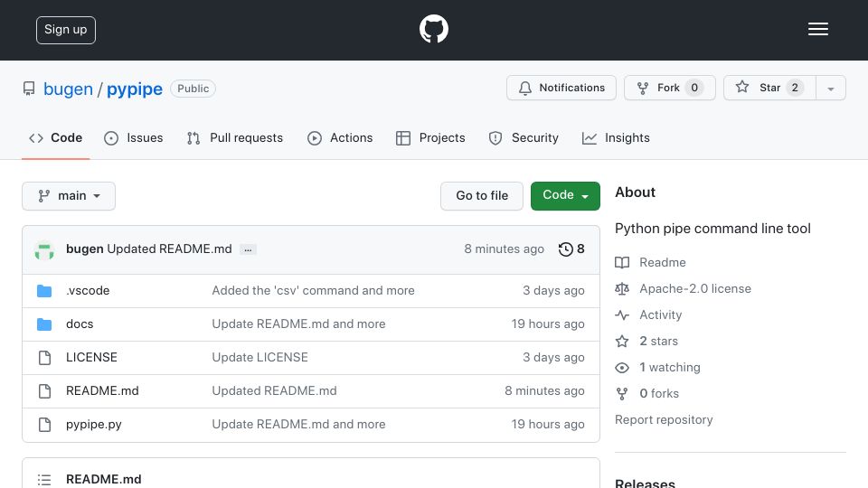Click the fork icon beside 0 forks

coord(622,393)
